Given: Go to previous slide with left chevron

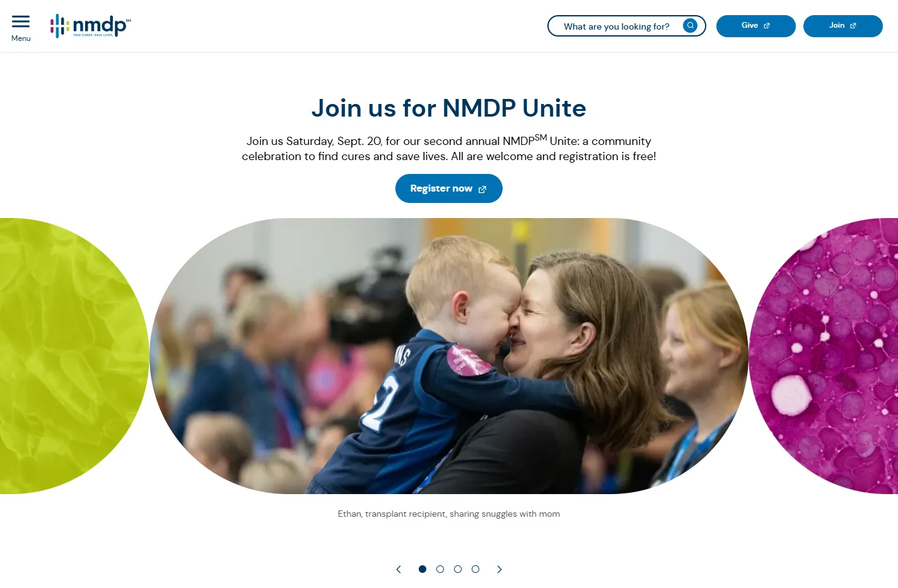Looking at the screenshot, I should [x=399, y=569].
